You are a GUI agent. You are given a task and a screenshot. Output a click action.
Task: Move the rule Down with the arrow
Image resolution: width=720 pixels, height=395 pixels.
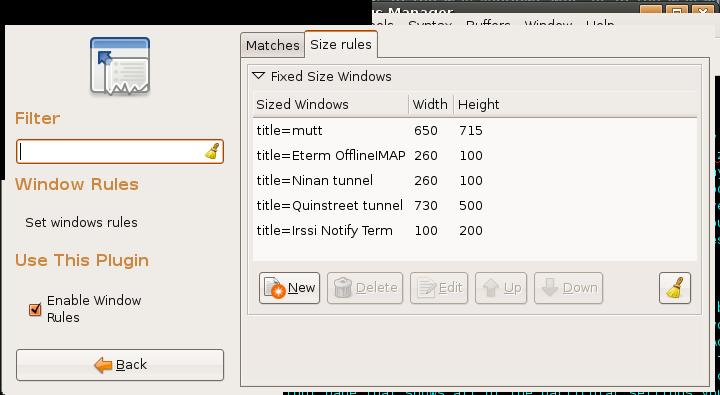568,288
